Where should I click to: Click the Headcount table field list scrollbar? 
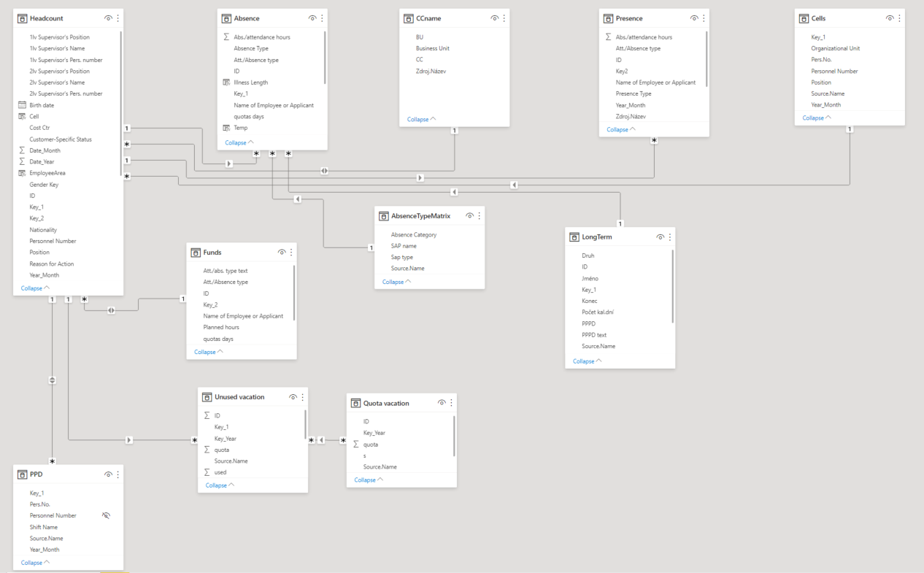(x=121, y=102)
